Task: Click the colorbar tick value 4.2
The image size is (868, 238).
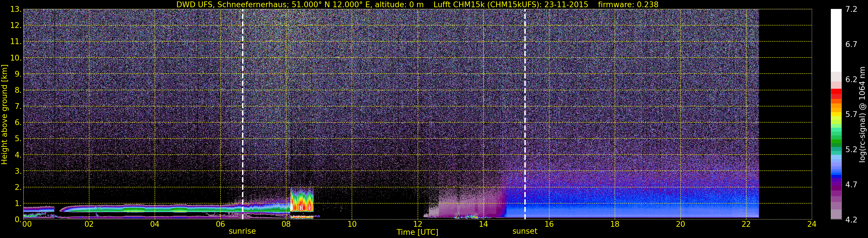Action: [x=851, y=220]
